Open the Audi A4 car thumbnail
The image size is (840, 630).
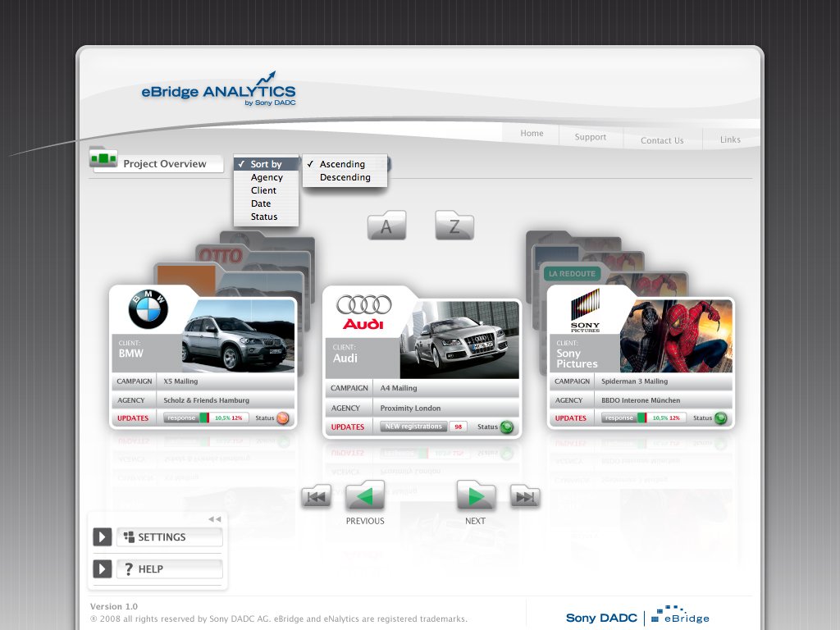pyautogui.click(x=459, y=340)
